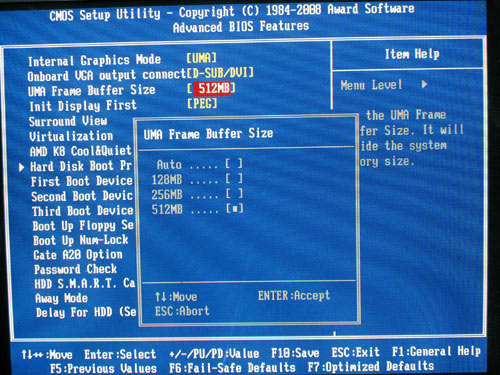Screen dimensions: 500x375
Task: Click F5:Previous Values in bottom bar
Action: coord(103,369)
